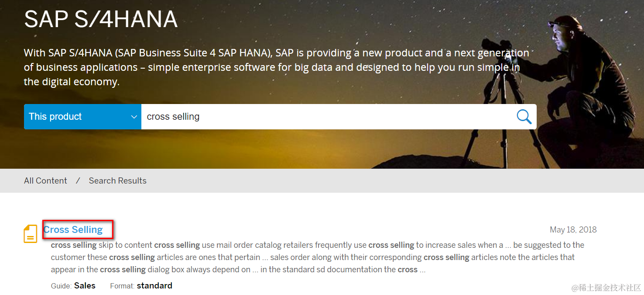Viewport: 644px width, 295px height.
Task: Click the watermark text in bottom-right corner
Action: click(x=606, y=287)
